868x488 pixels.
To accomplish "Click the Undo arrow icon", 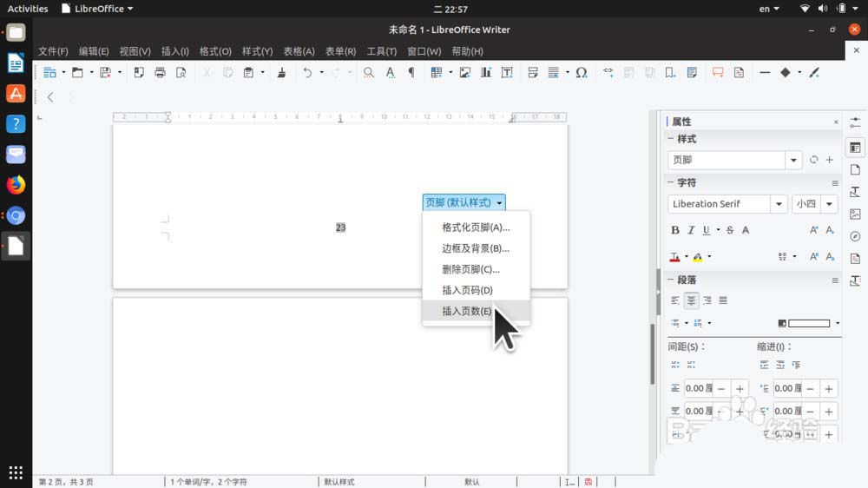I will pos(306,73).
